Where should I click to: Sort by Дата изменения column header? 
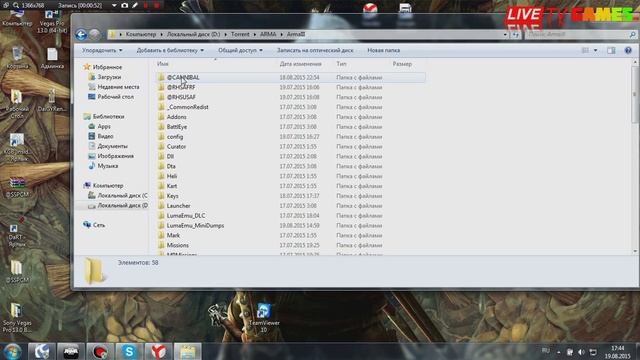point(300,64)
